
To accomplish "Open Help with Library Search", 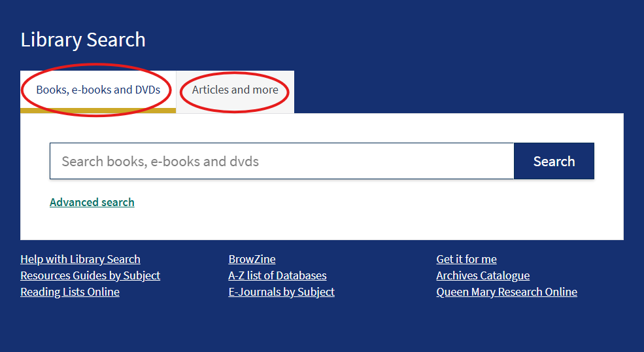I will pyautogui.click(x=80, y=259).
